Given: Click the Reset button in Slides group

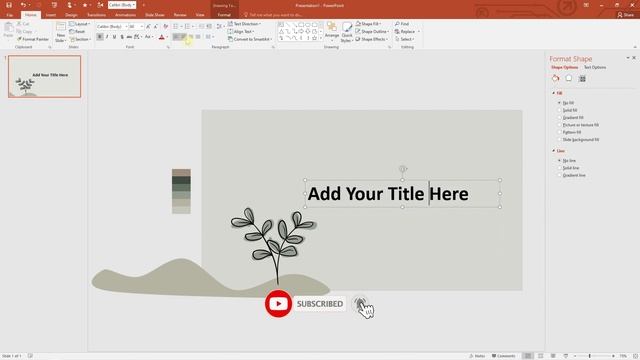Looking at the screenshot, I should point(78,31).
